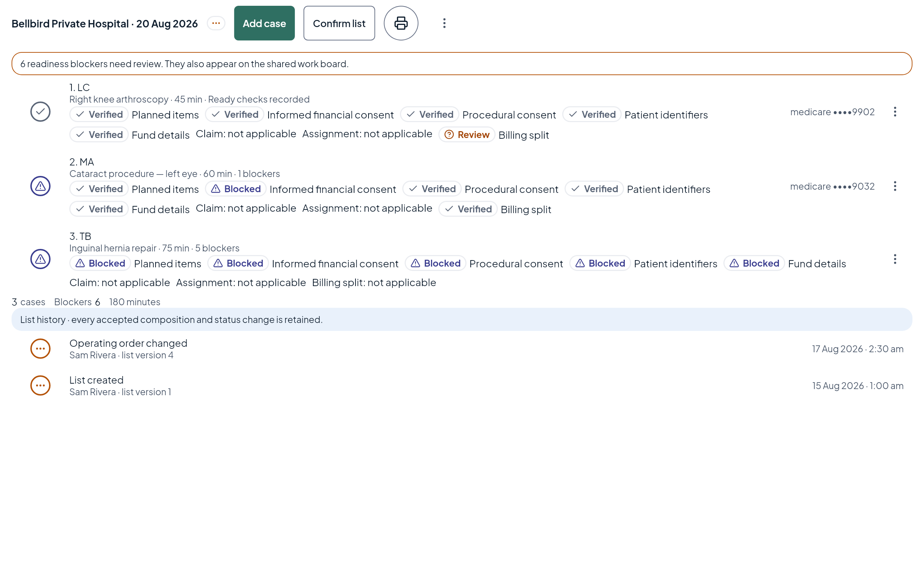The height and width of the screenshot is (578, 924).
Task: Click the '17 Aug 2026 · 2:30 am' timestamp
Action: click(x=858, y=349)
